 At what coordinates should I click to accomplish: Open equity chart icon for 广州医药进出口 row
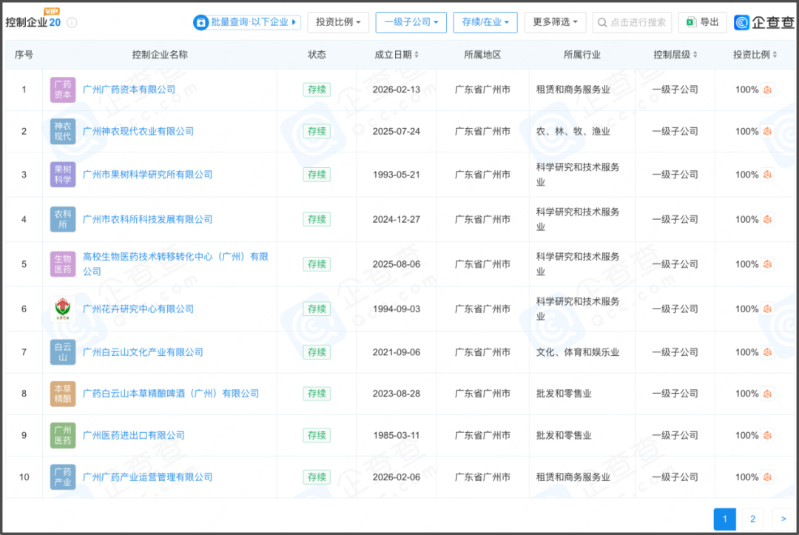tap(767, 436)
